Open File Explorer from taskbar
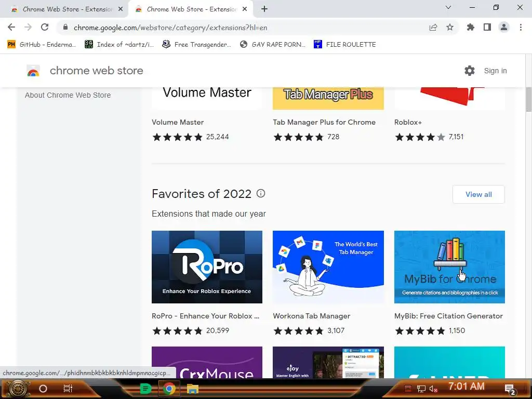This screenshot has width=532, height=399. [x=193, y=389]
